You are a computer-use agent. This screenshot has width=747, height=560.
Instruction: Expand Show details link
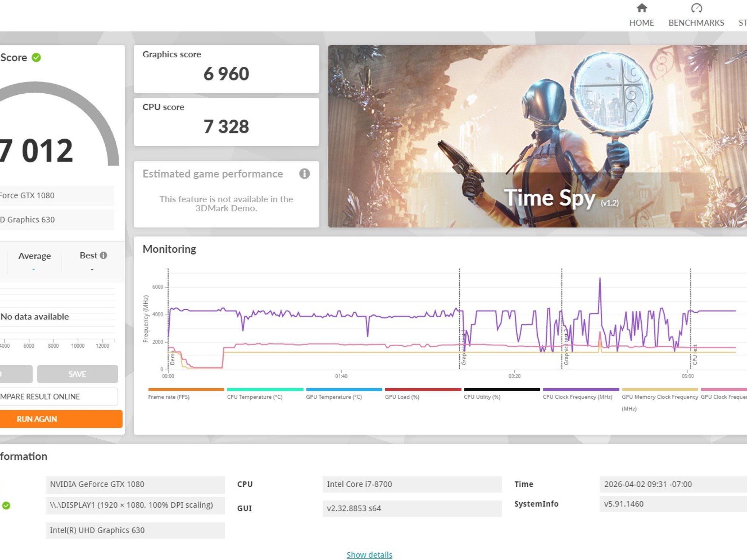369,555
